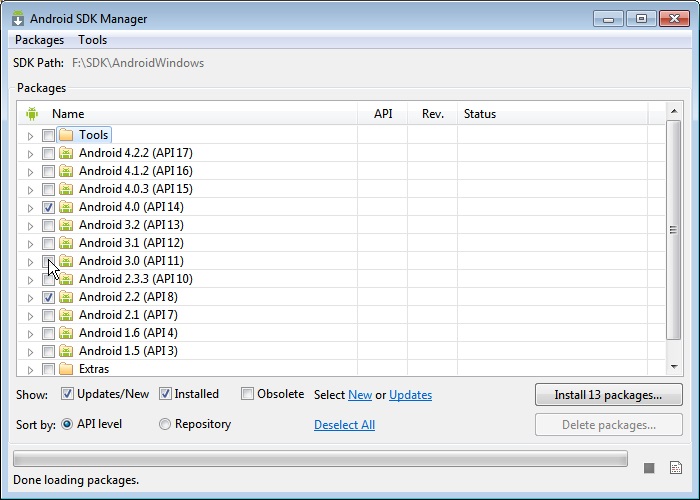700x500 pixels.
Task: Click the SDK Path F:\SDK\AndroidWindows text
Action: [138, 63]
